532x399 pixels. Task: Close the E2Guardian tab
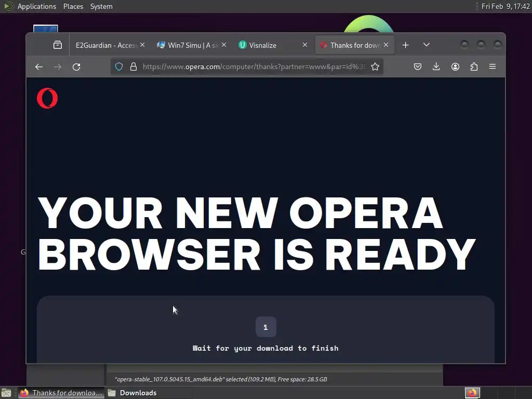point(142,45)
